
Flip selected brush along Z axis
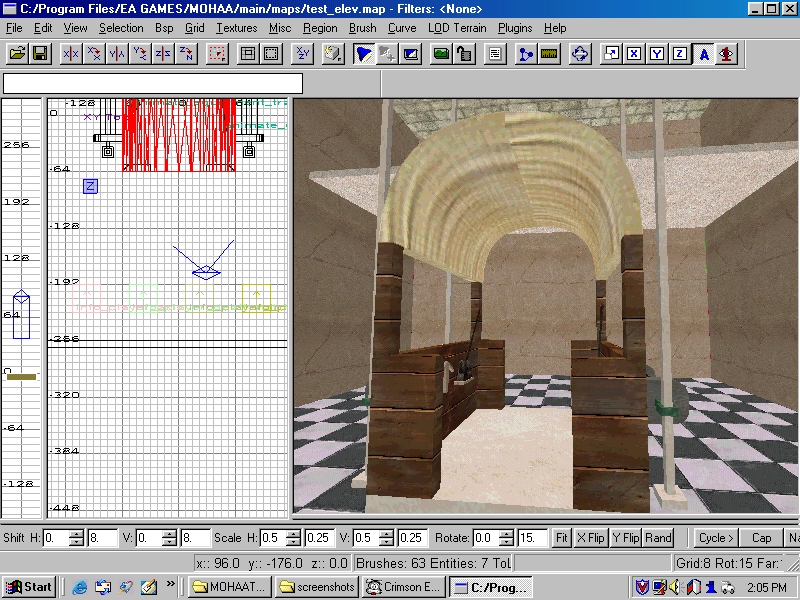[163, 54]
